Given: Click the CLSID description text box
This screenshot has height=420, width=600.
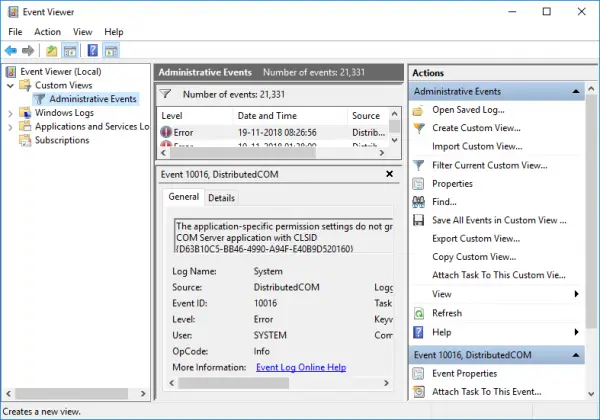Looking at the screenshot, I should pos(283,237).
